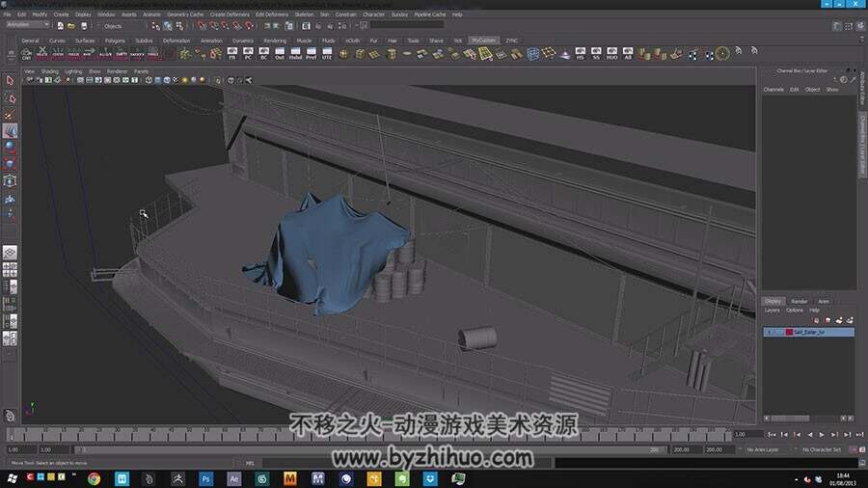Click the blue lattice cube shelf icon
868x488 pixels.
click(532, 54)
